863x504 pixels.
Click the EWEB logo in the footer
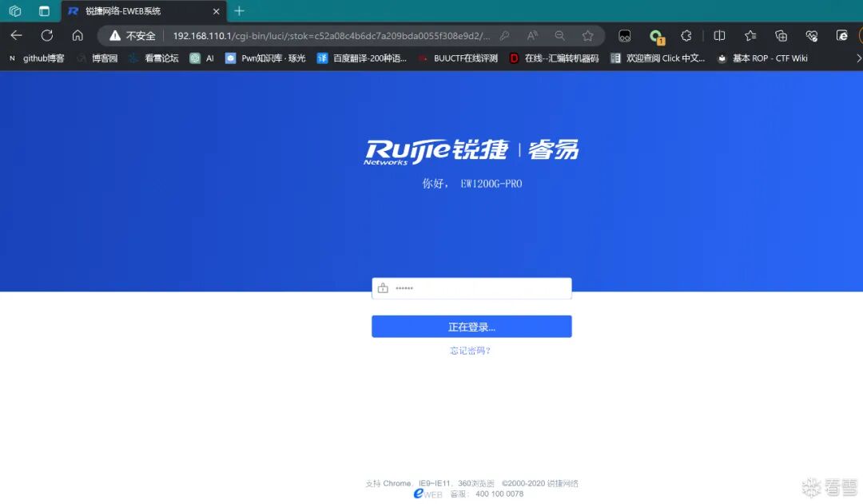(428, 494)
